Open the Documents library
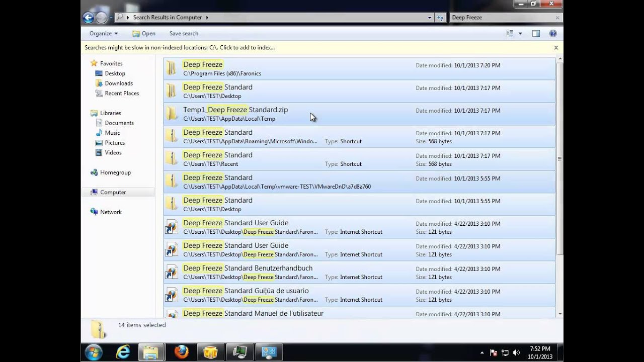This screenshot has height=362, width=644. click(x=119, y=123)
